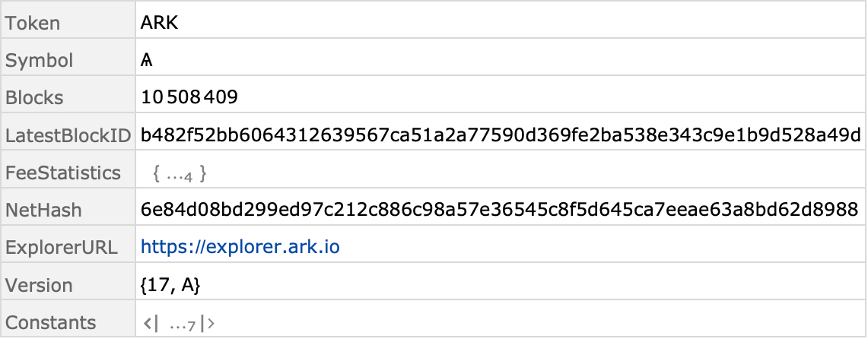Click the FeeStatistics row label
The height and width of the screenshot is (361, 868).
[63, 173]
